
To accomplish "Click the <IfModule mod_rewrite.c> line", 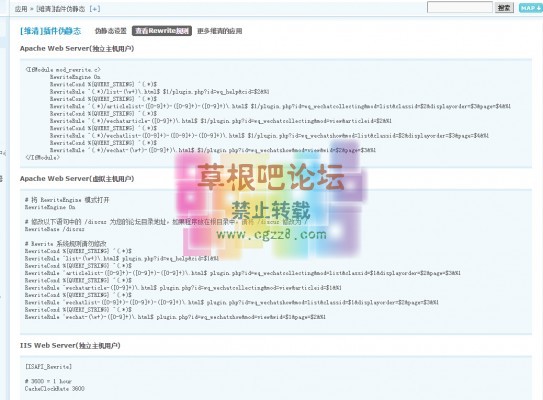I will tap(63, 70).
